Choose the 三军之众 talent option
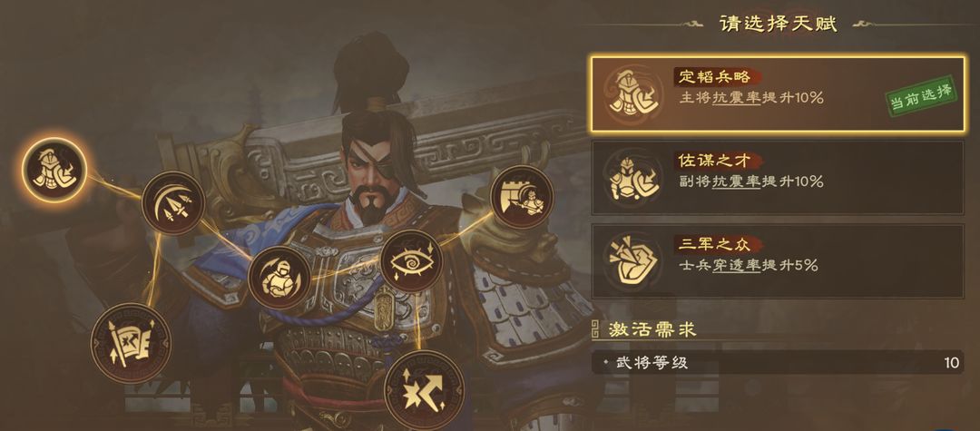The width and height of the screenshot is (980, 431). [x=779, y=261]
